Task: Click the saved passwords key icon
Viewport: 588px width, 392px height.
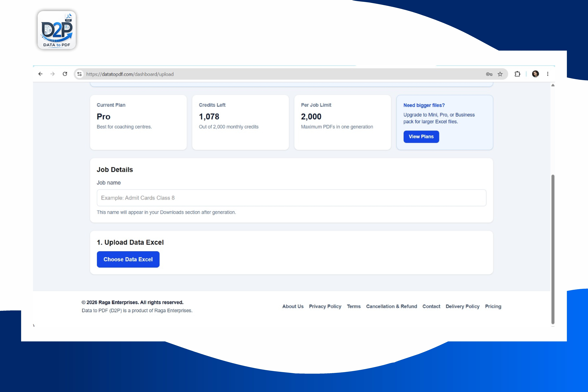Action: 489,74
